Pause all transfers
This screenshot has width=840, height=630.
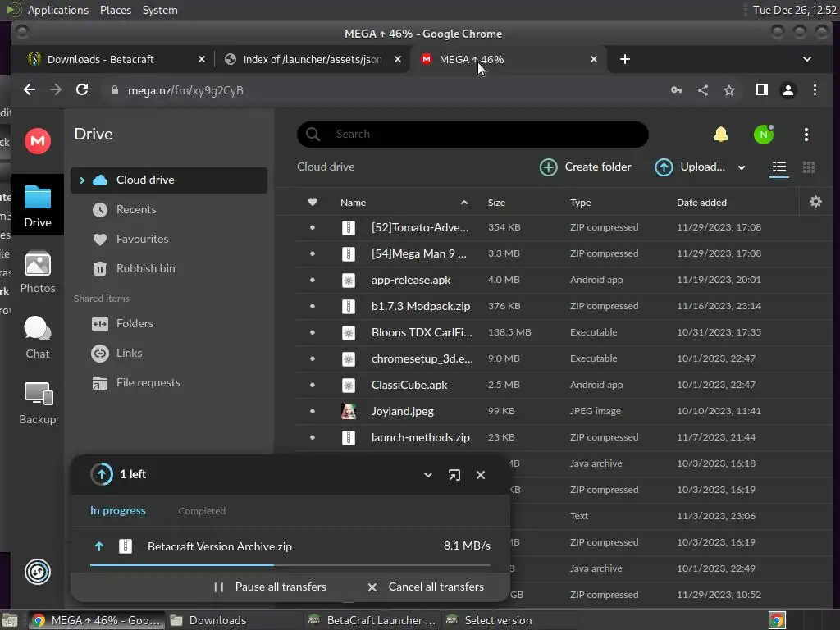coord(269,587)
